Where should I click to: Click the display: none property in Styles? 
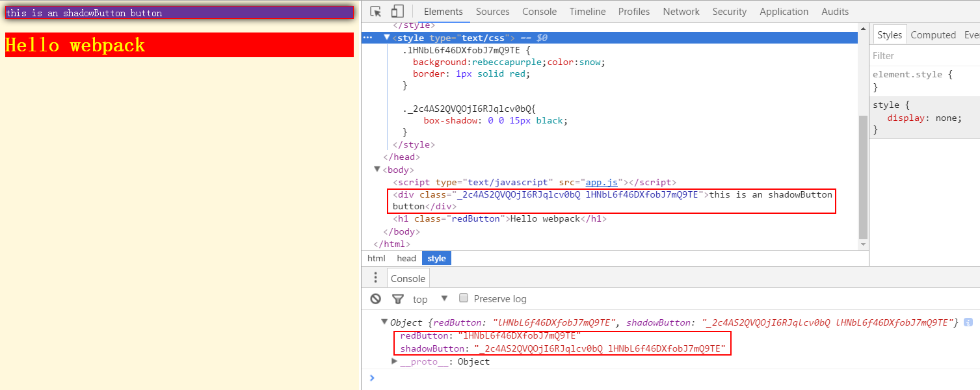924,118
